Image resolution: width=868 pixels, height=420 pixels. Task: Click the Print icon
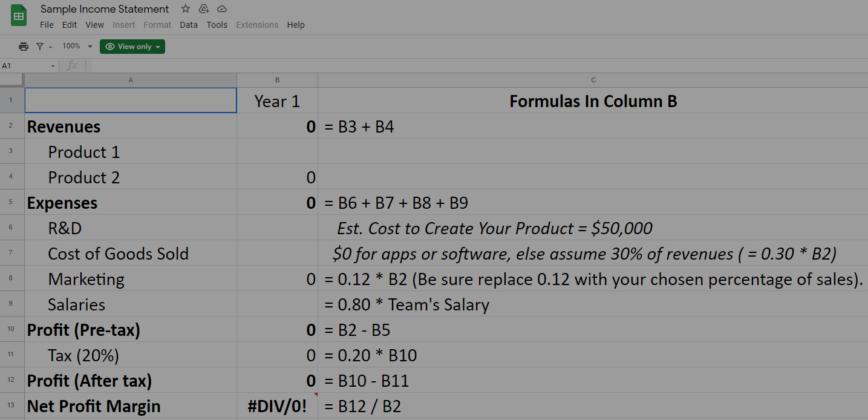23,46
